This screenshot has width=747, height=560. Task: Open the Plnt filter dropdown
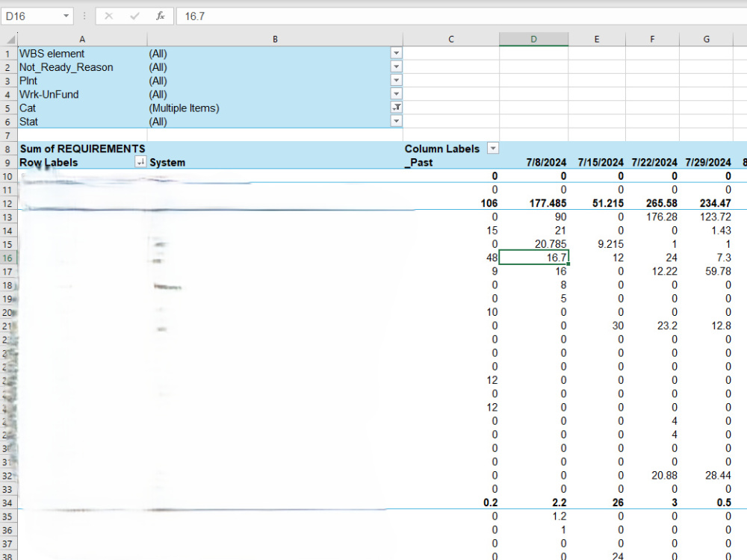click(x=397, y=81)
